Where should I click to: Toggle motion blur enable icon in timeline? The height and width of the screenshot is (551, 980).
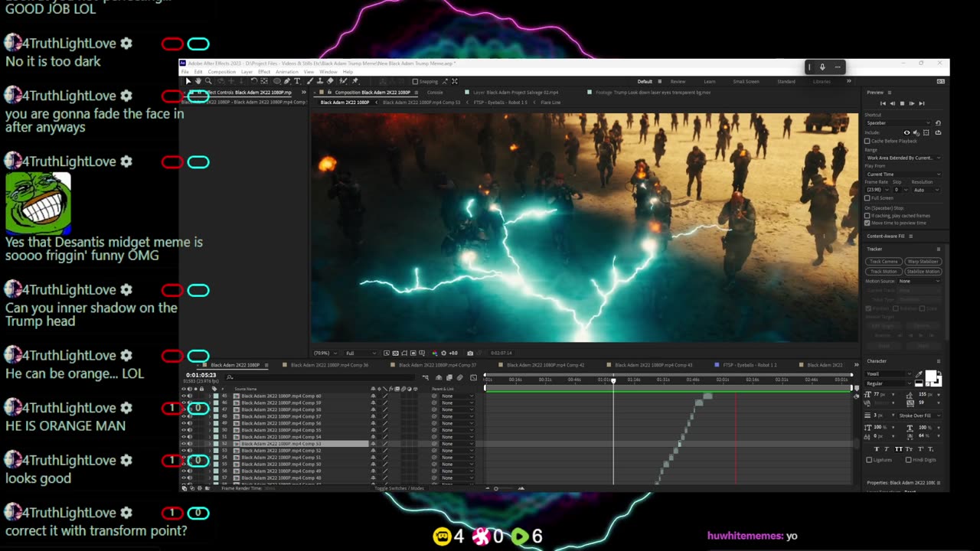pos(459,377)
